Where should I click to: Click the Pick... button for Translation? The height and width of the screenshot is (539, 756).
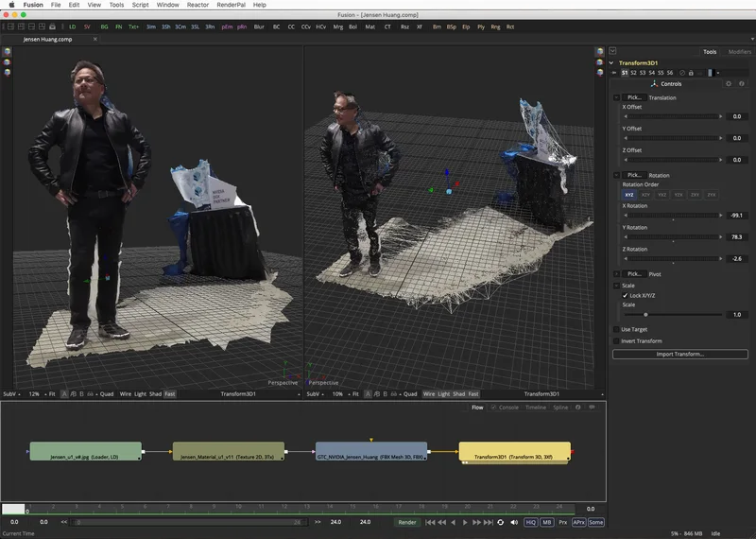point(634,97)
